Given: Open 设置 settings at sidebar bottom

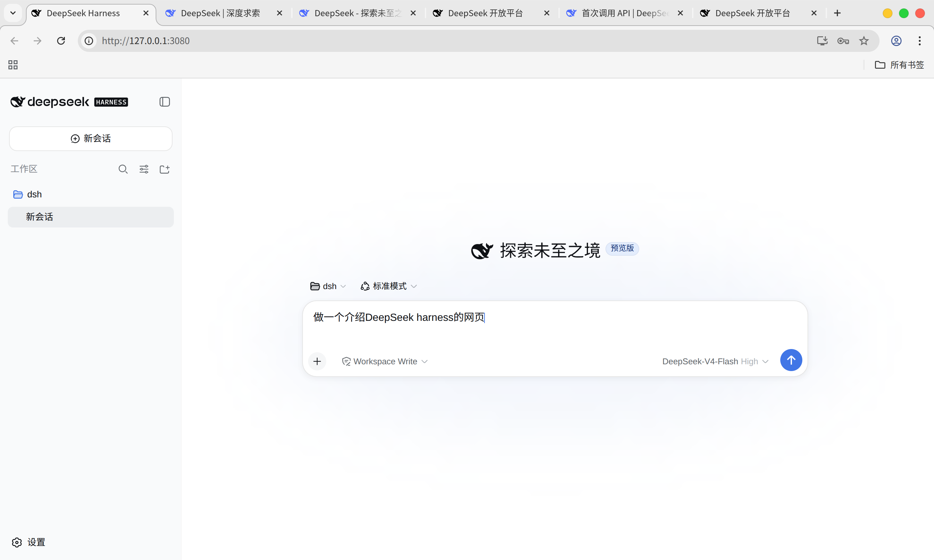Looking at the screenshot, I should [x=29, y=542].
